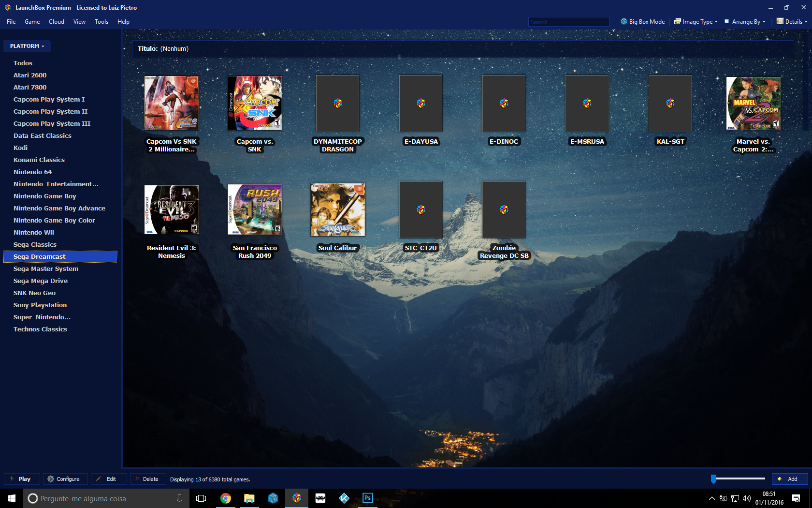This screenshot has width=812, height=508.
Task: Select Capcom Vs SNK 2 Millionaire cover
Action: 172,103
